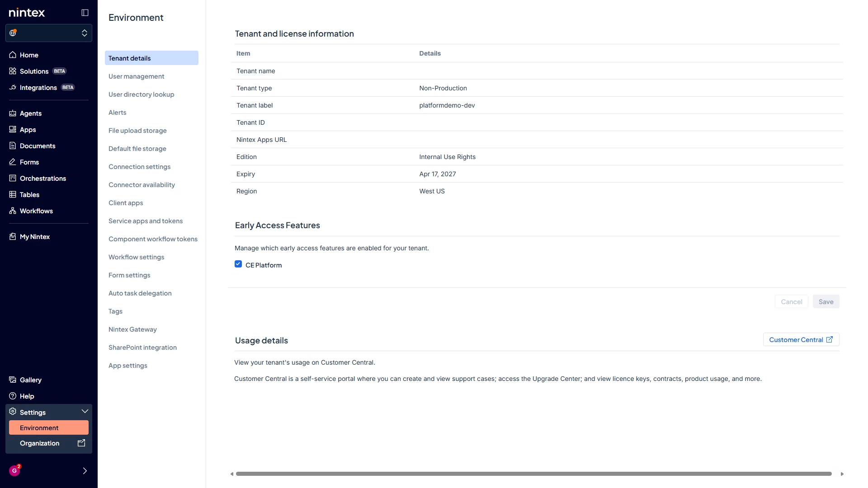This screenshot has height=488, width=868.
Task: Click the user avatar with notification badge
Action: [x=15, y=470]
